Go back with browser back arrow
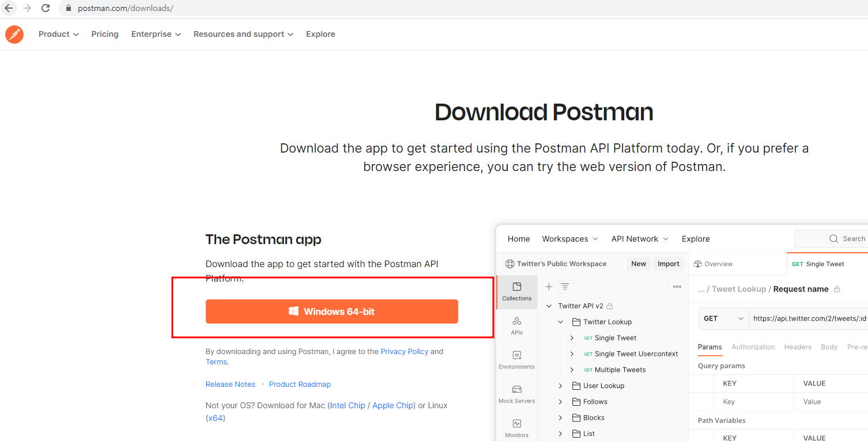 point(9,8)
